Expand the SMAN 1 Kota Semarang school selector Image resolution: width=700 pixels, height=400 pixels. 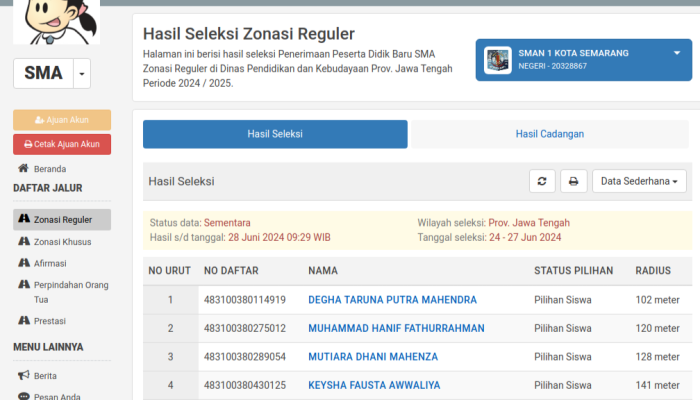pos(584,60)
